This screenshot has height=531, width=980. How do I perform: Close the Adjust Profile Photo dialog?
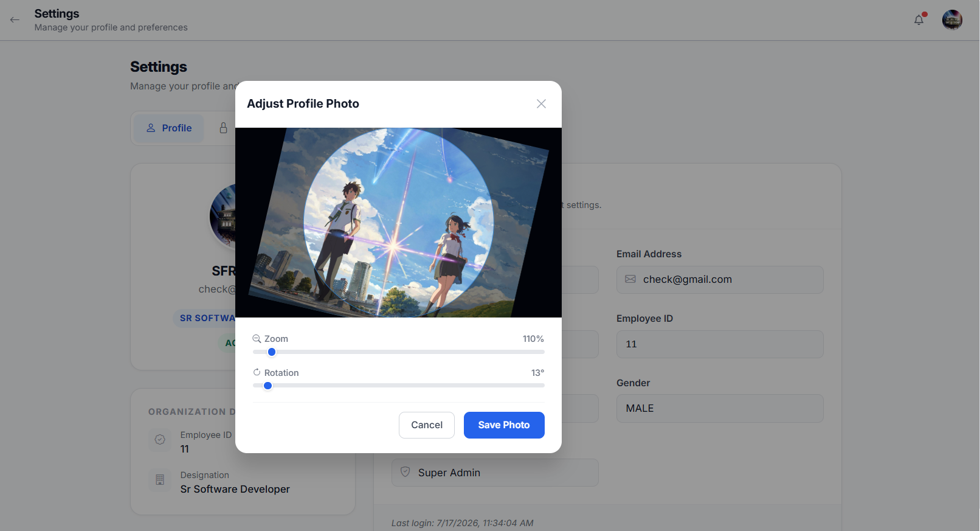(x=541, y=104)
